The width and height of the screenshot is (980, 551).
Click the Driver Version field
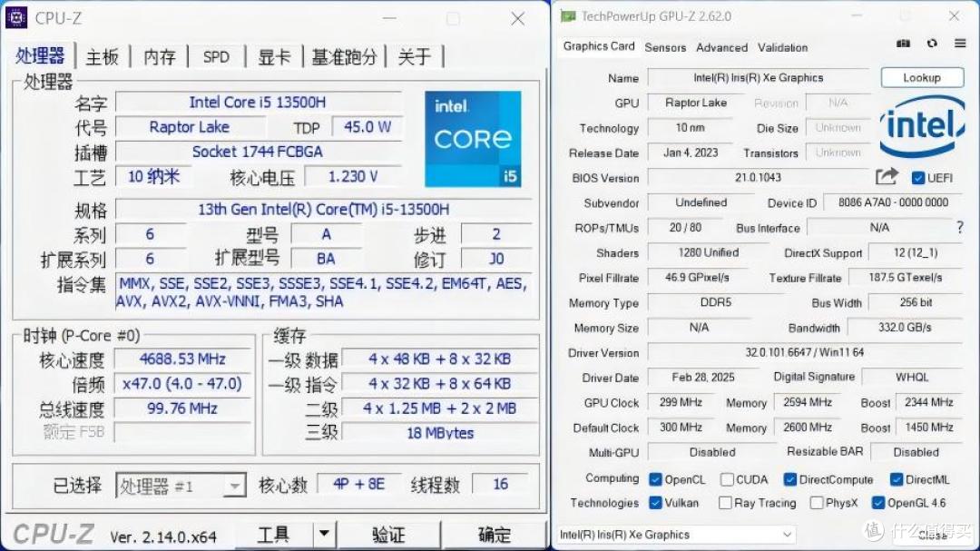[804, 353]
